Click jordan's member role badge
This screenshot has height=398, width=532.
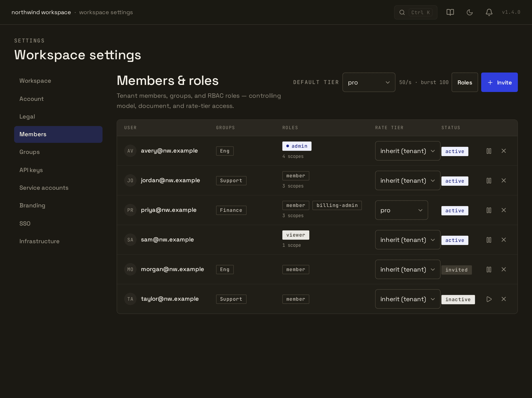(x=296, y=176)
